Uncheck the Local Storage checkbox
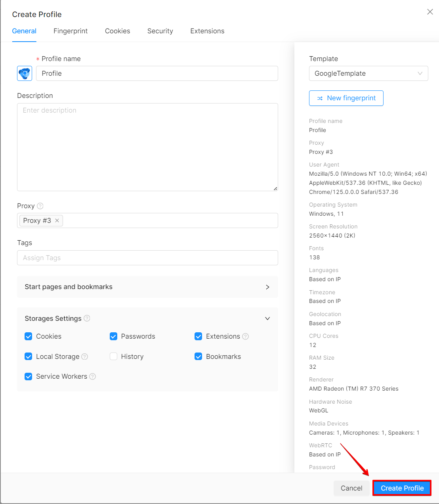This screenshot has height=504, width=439. point(29,356)
